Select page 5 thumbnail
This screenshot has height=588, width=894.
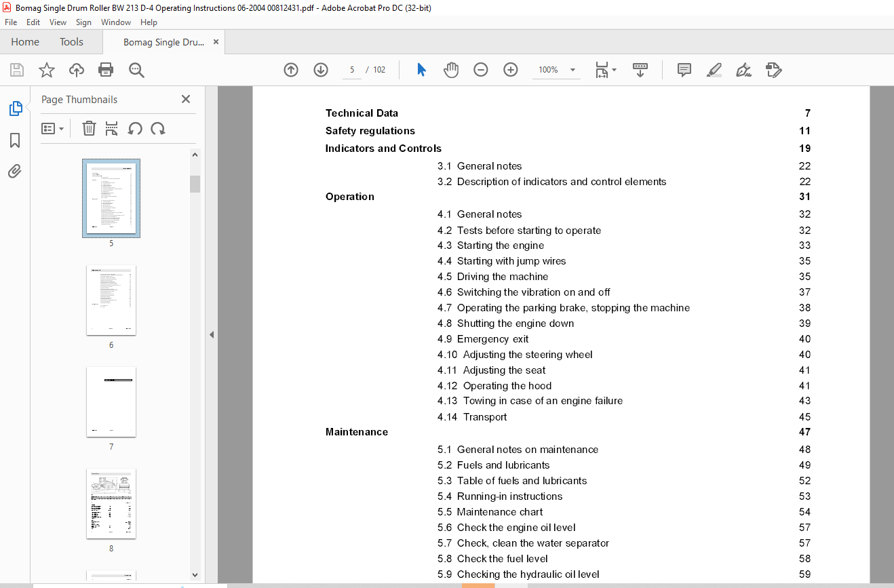[x=111, y=199]
